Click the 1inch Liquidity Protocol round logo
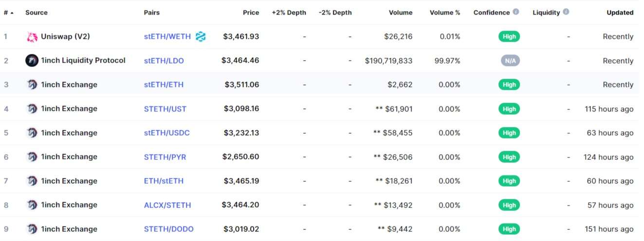 (x=32, y=61)
